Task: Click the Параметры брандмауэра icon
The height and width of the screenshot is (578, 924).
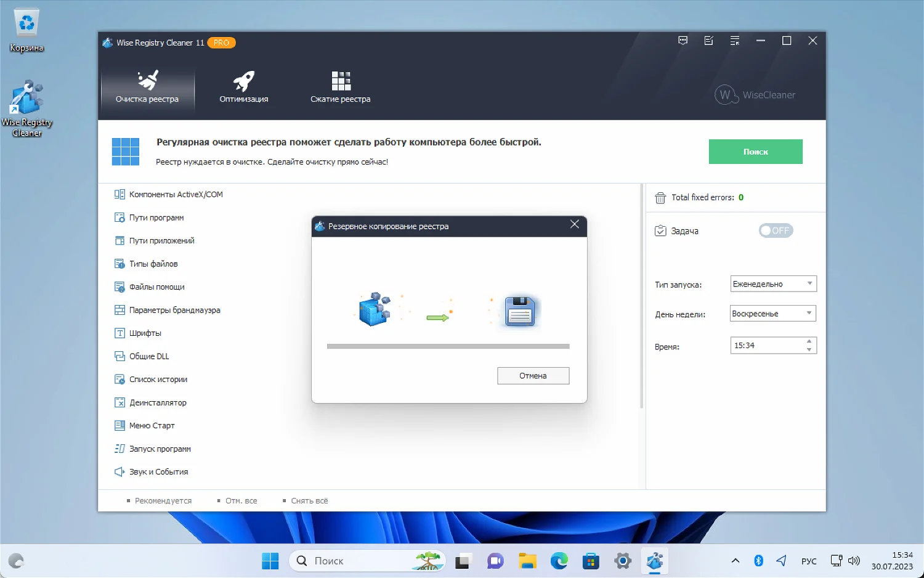Action: (x=120, y=310)
